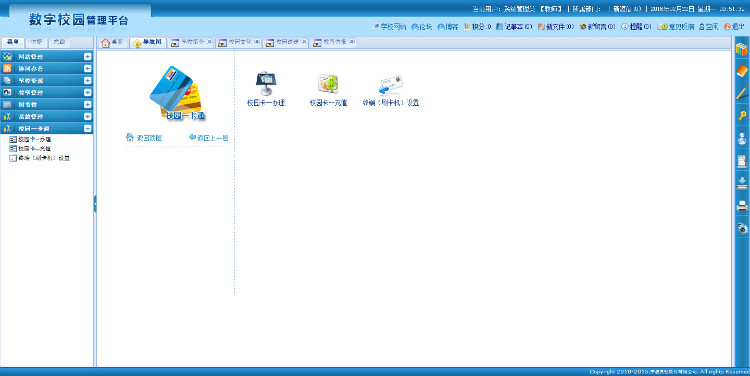Click the 退出 logout link
750x376 pixels.
(734, 27)
